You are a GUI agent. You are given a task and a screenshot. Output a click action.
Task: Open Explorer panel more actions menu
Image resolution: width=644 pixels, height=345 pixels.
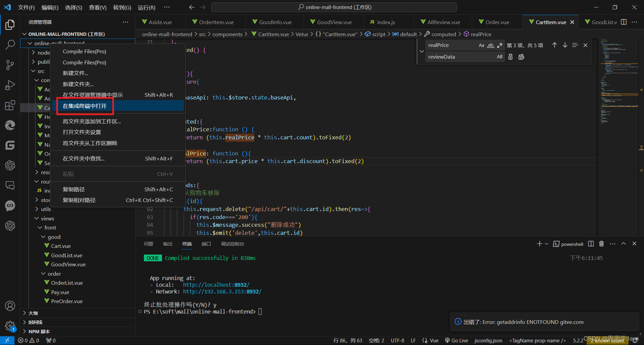[x=125, y=22]
